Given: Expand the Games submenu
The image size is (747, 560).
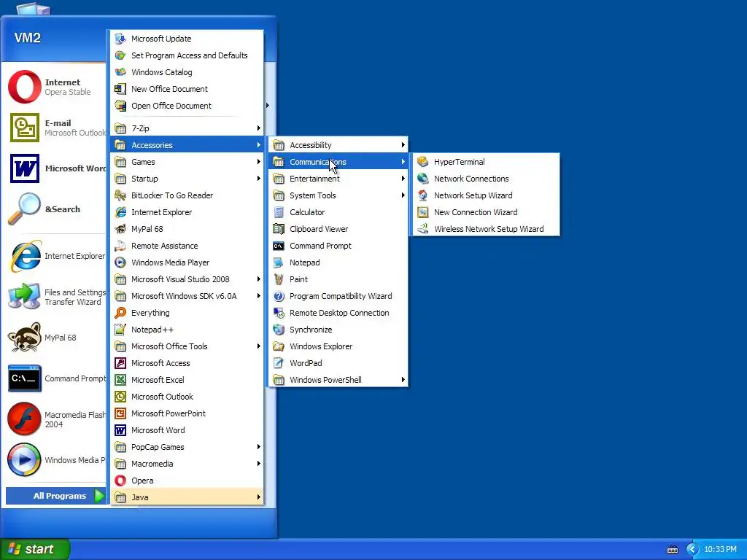Looking at the screenshot, I should tap(187, 162).
